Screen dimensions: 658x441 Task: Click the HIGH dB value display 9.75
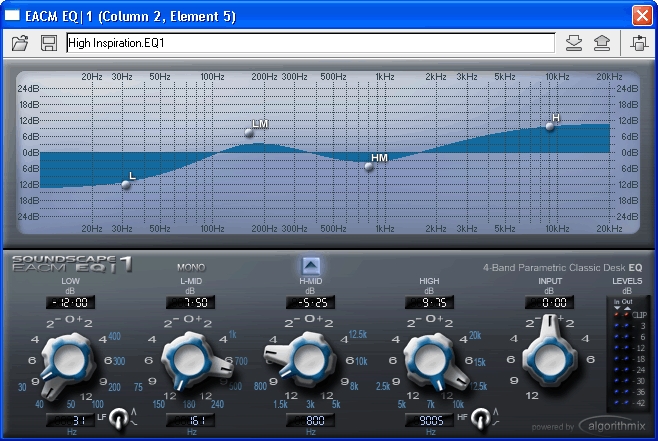click(430, 303)
